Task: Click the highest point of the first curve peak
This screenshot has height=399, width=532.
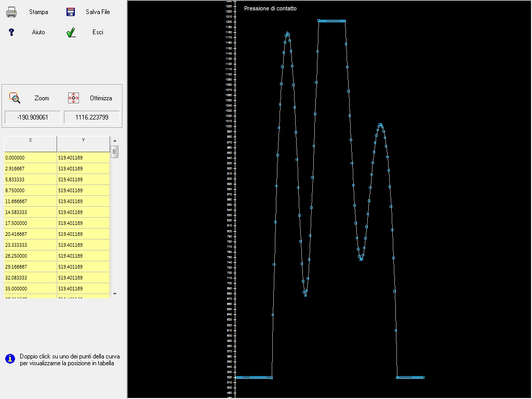Action: click(287, 33)
